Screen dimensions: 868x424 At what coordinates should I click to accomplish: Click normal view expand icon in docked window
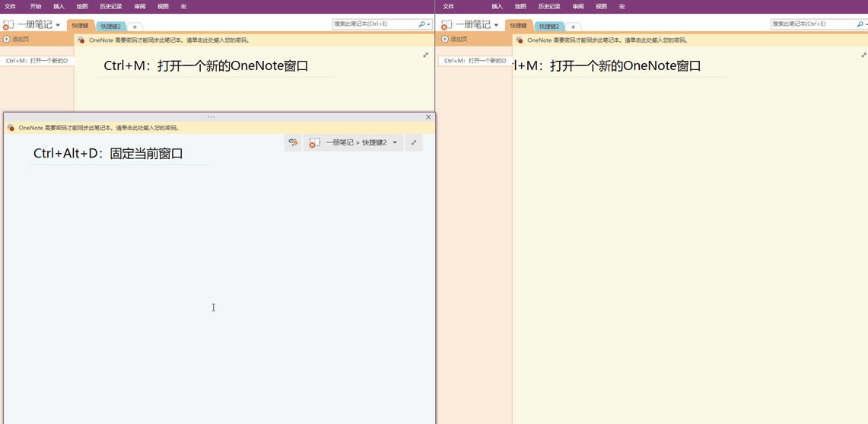[414, 142]
